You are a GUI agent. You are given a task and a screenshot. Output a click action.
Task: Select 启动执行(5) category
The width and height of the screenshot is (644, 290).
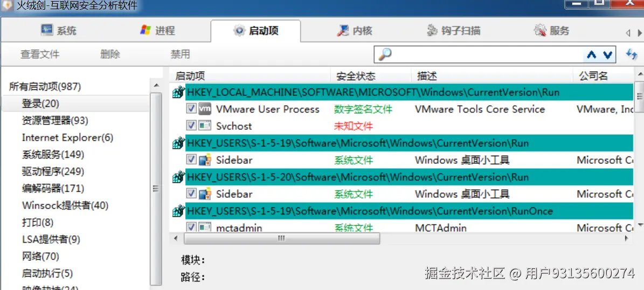pyautogui.click(x=47, y=273)
